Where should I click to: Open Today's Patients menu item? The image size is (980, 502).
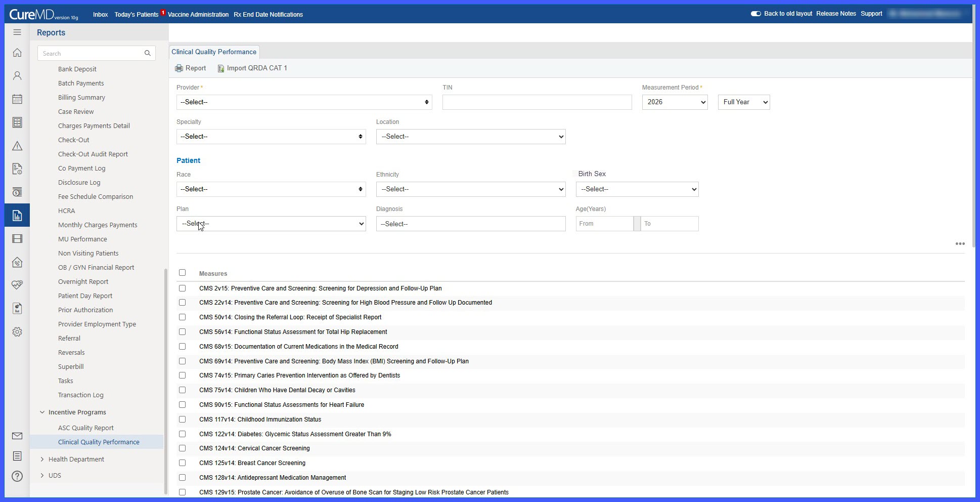137,14
